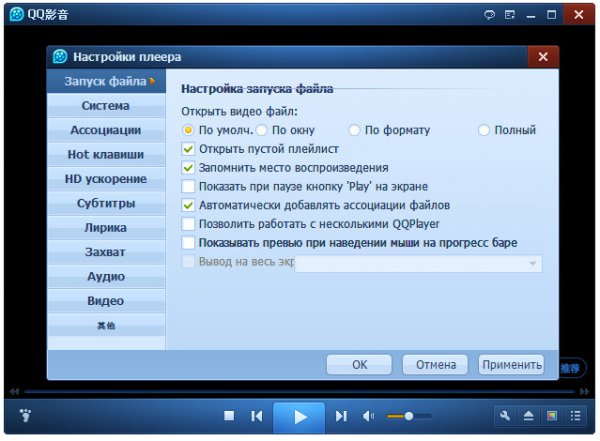Screen dimensions: 600x441
Task: Select the 'По окну' radio option
Action: click(262, 130)
